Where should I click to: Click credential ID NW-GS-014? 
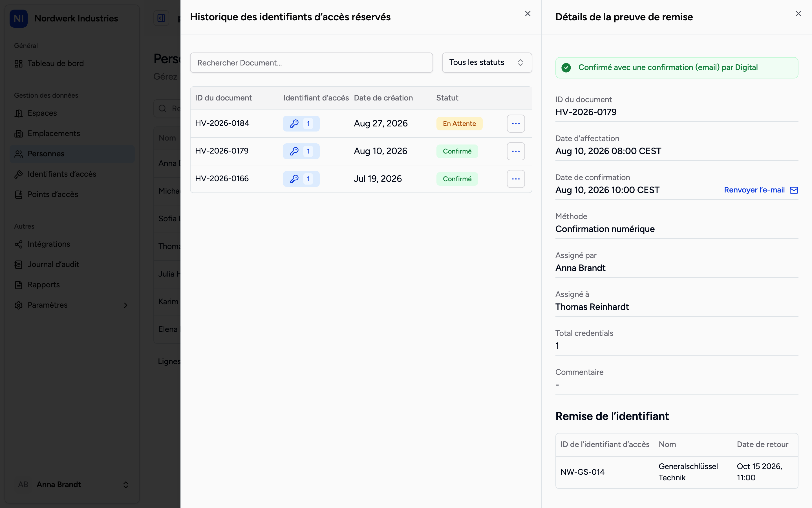tap(582, 472)
